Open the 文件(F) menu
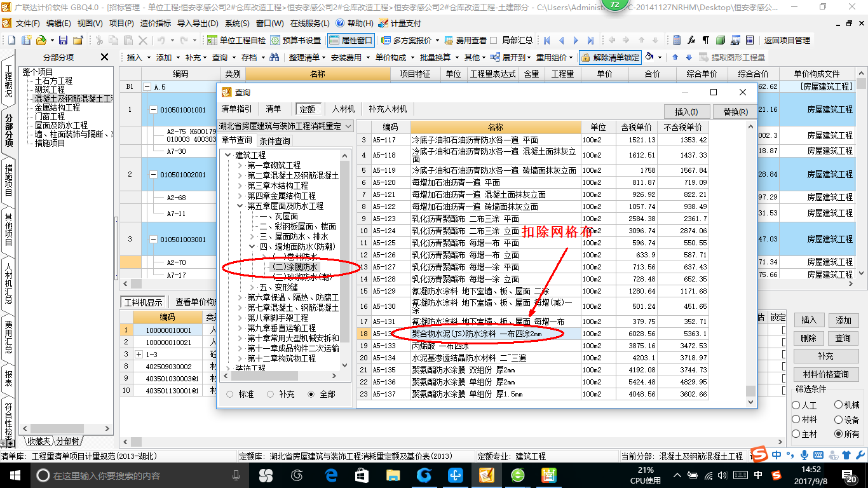The width and height of the screenshot is (868, 488). [27, 23]
